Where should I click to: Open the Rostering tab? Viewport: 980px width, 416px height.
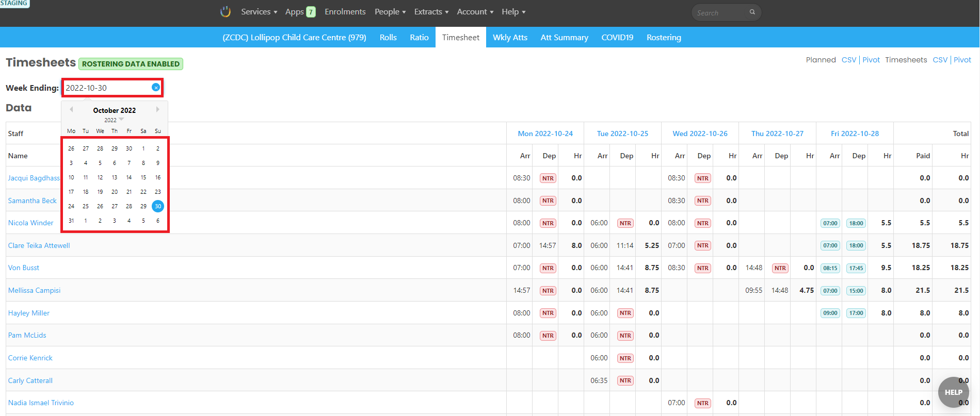tap(664, 37)
